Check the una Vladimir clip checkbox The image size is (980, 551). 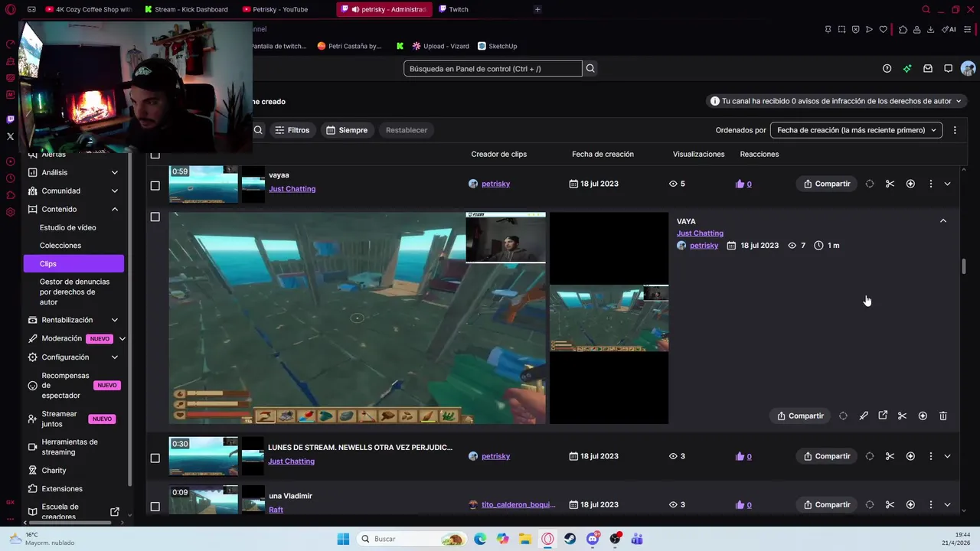click(x=155, y=506)
